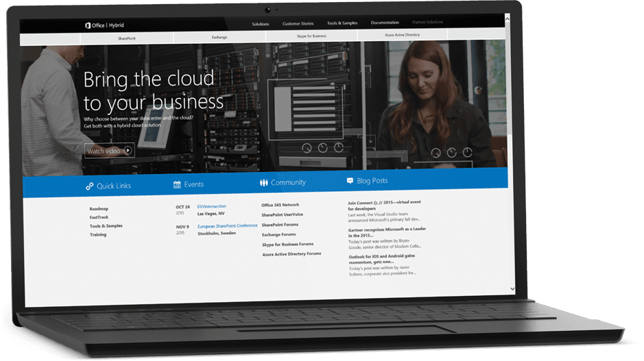Open the Roadmap quick link
The image size is (644, 361).
[99, 209]
